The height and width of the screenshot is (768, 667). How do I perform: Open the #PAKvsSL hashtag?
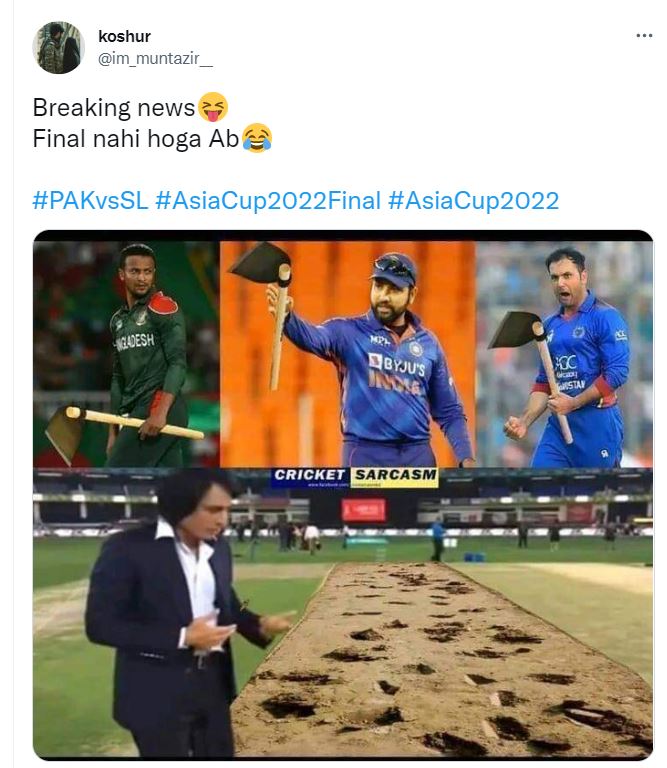coord(90,200)
